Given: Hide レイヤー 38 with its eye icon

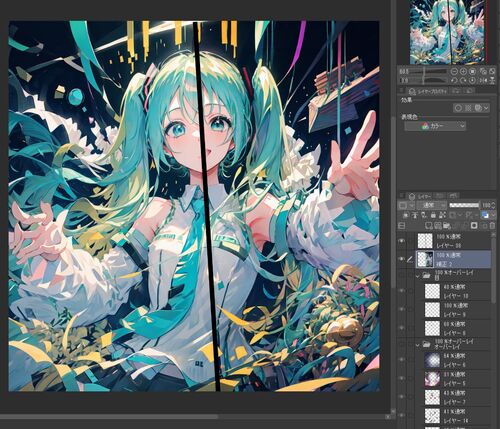Looking at the screenshot, I should (x=402, y=241).
